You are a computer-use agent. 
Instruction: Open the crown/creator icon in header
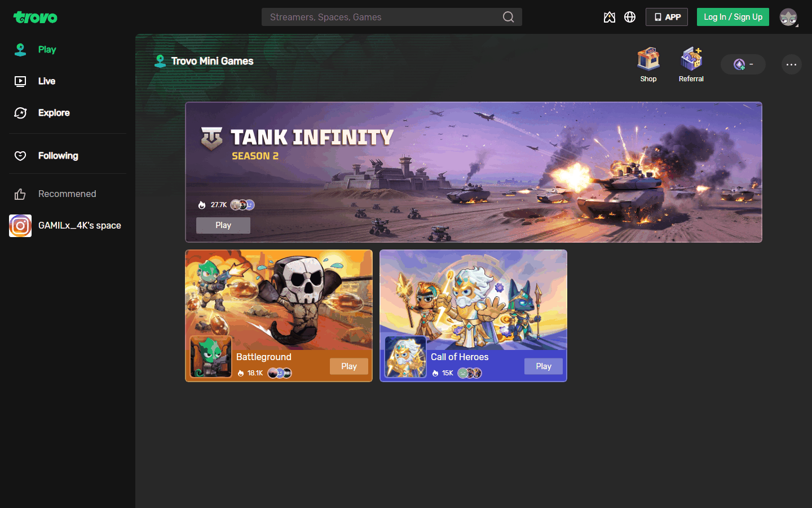tap(610, 17)
